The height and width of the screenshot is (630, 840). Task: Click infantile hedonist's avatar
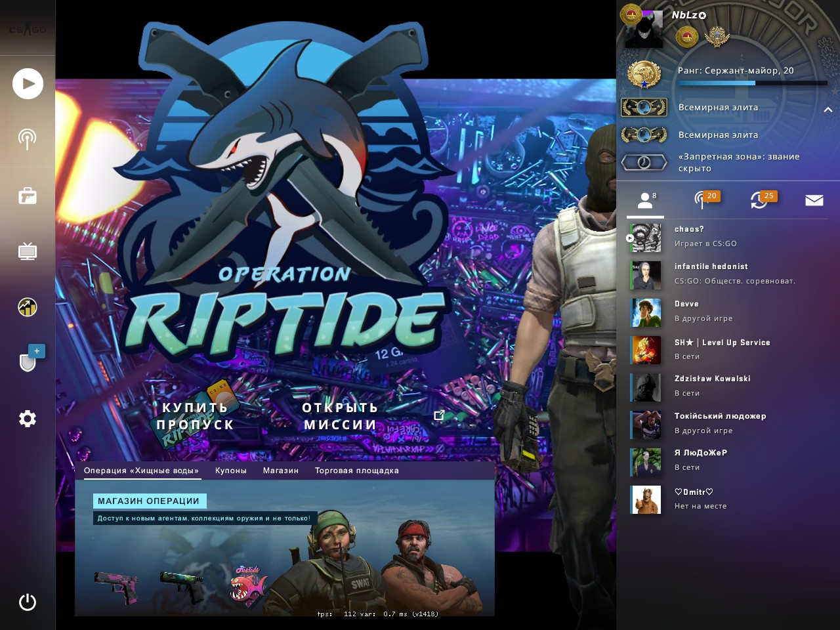[x=646, y=275]
